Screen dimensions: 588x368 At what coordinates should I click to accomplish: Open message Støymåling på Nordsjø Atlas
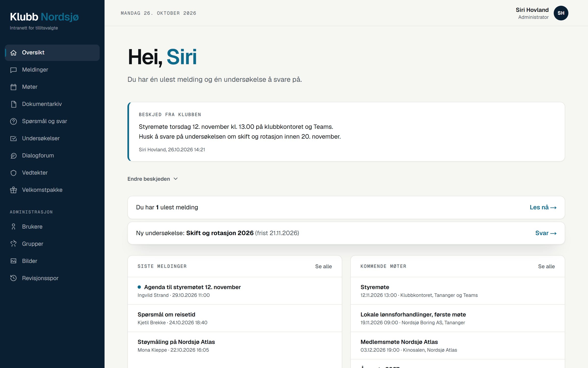234,346
